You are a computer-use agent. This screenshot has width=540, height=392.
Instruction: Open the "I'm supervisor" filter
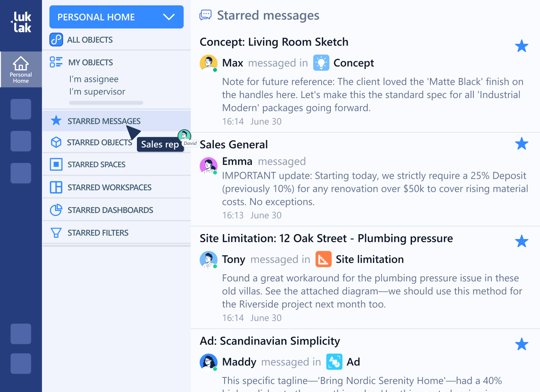pyautogui.click(x=97, y=92)
